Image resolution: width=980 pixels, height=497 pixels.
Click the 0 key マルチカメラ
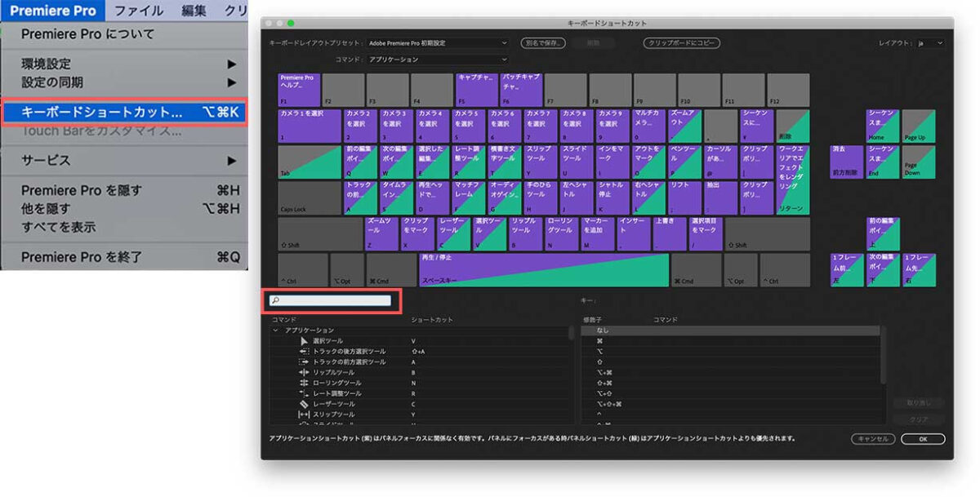coord(649,126)
